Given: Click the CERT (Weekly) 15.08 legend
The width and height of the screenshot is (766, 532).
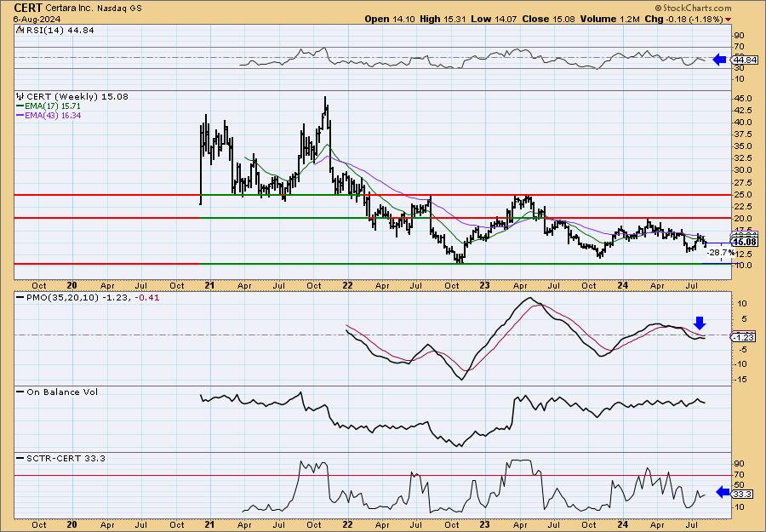Looking at the screenshot, I should [77, 96].
